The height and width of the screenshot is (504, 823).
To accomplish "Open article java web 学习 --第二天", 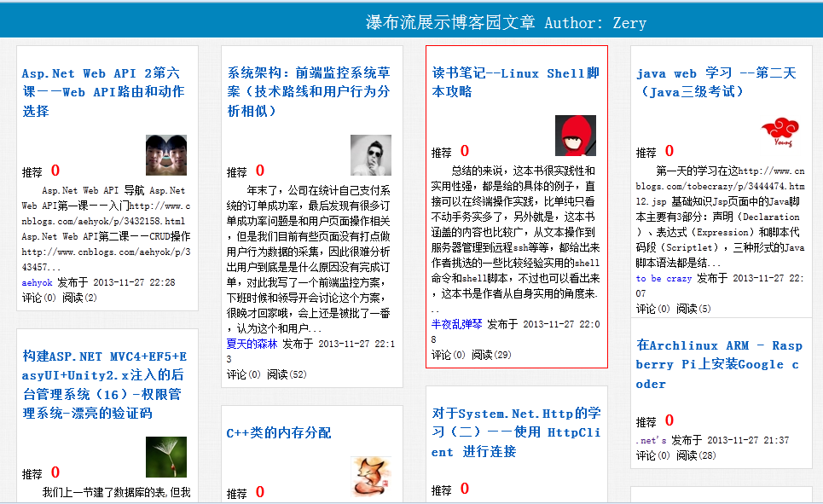I will [x=716, y=83].
